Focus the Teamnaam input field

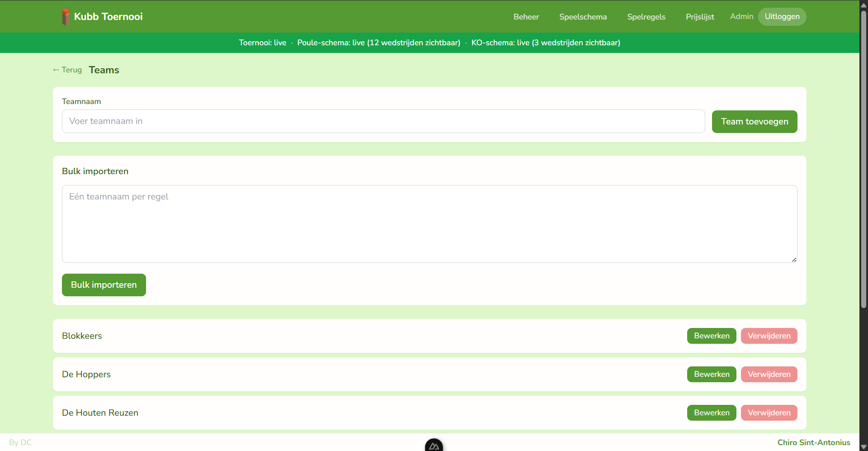pyautogui.click(x=383, y=121)
